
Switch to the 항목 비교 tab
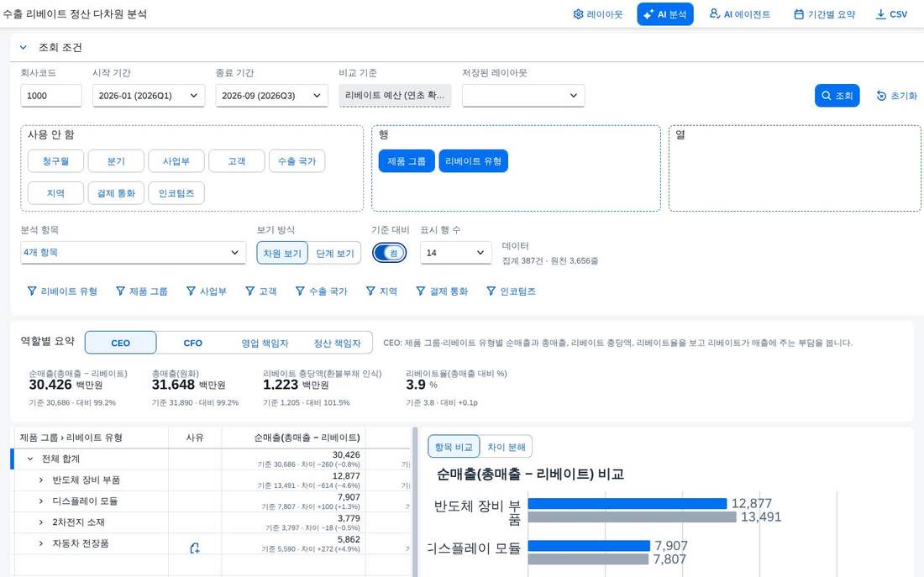454,447
